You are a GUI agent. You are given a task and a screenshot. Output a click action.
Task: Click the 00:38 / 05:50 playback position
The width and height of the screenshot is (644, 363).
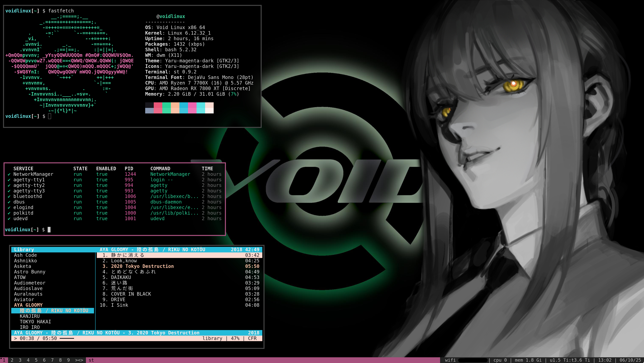tap(38, 338)
